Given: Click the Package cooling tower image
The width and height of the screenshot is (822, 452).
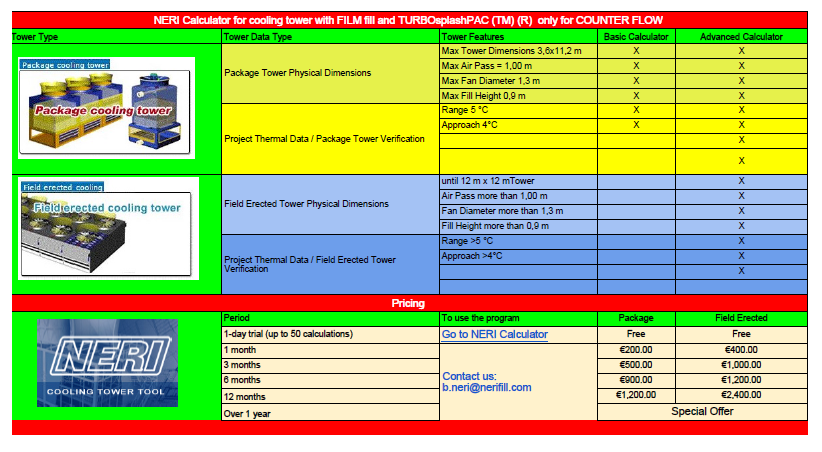Looking at the screenshot, I should coord(106,108).
